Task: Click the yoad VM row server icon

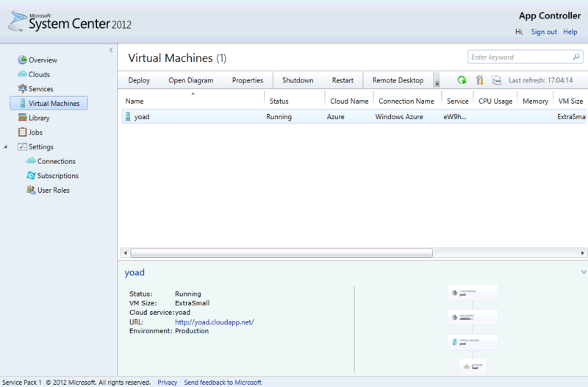Action: [x=128, y=116]
